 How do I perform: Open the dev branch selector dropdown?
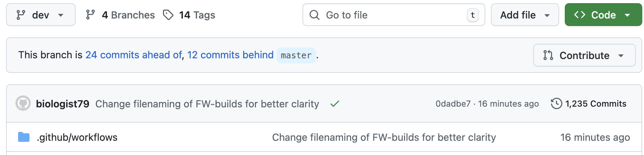40,15
